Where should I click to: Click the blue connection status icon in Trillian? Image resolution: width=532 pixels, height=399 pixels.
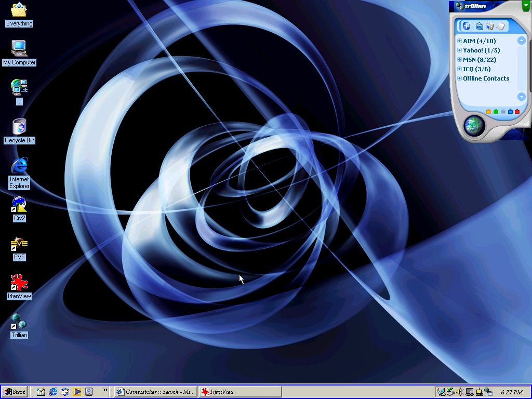click(510, 111)
